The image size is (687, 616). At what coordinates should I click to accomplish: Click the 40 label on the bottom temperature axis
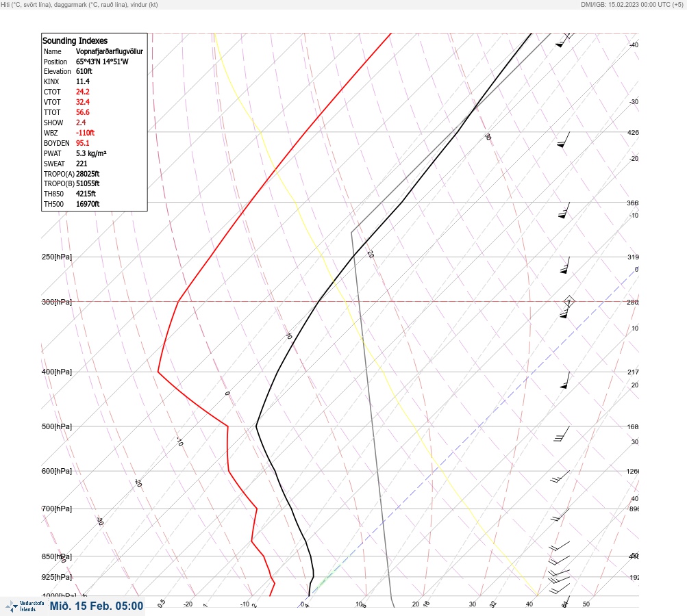tap(529, 604)
